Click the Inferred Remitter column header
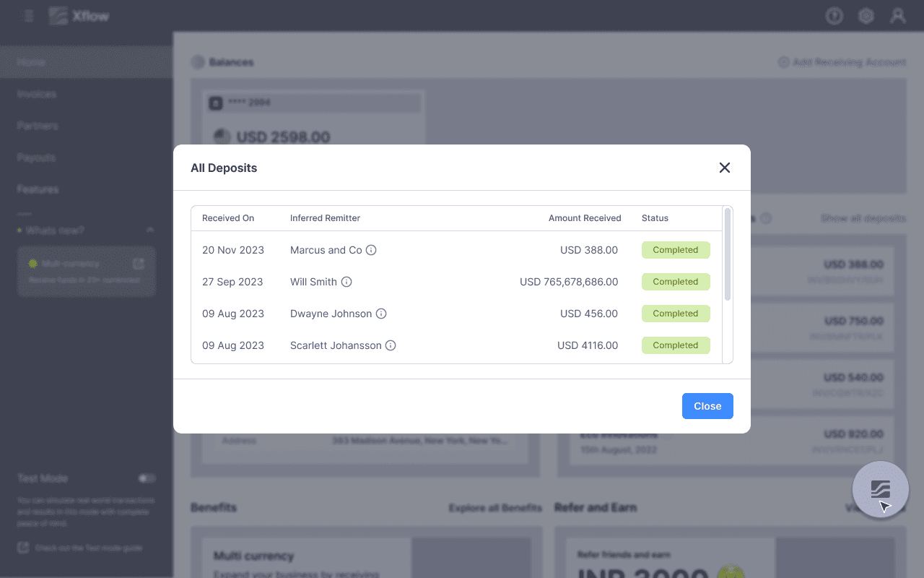This screenshot has width=924, height=578. 325,218
